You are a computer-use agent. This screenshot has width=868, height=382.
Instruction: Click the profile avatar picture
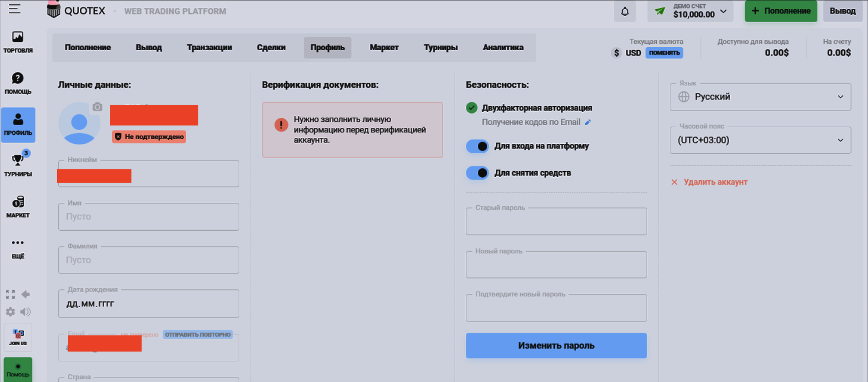pyautogui.click(x=79, y=123)
